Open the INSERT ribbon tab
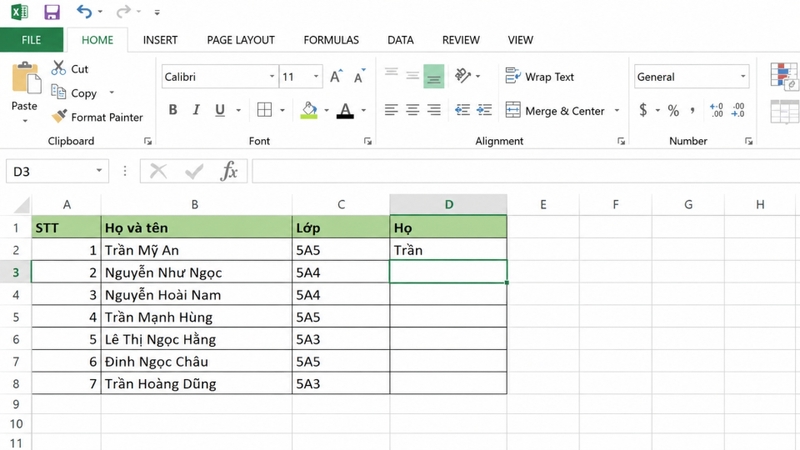This screenshot has width=800, height=450. [160, 40]
